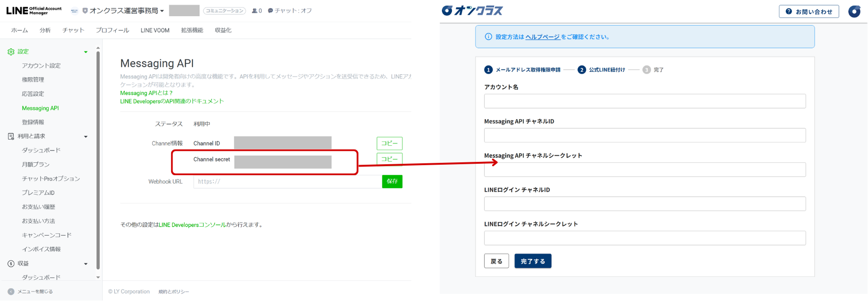This screenshot has width=868, height=301.
Task: Click the 利用と請求 billing document icon
Action: click(x=11, y=136)
